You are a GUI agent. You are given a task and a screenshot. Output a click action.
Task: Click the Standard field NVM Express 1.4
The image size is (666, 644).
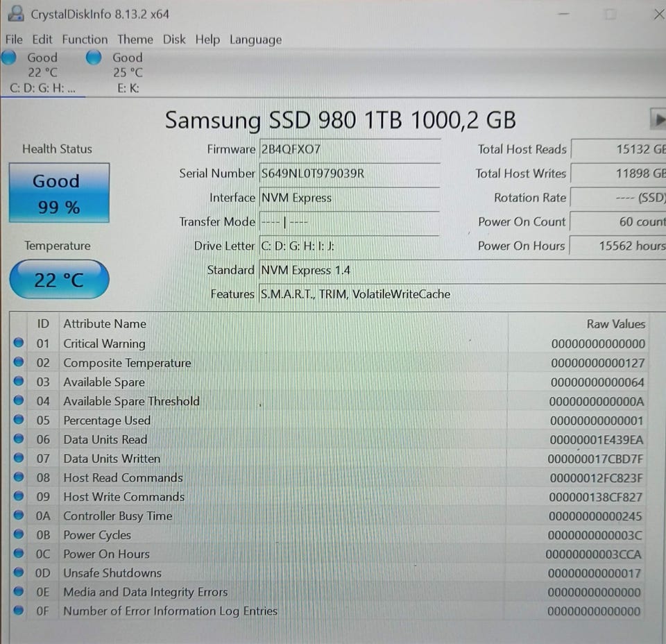[462, 270]
